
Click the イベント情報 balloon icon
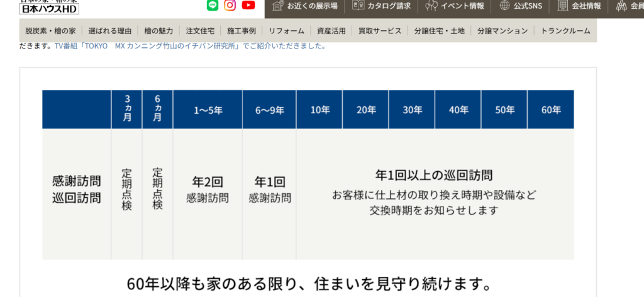431,6
